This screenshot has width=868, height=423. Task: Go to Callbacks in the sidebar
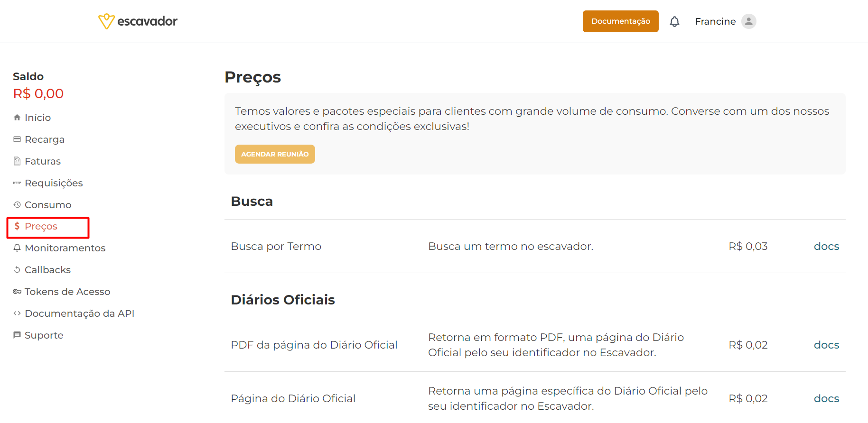(x=47, y=270)
